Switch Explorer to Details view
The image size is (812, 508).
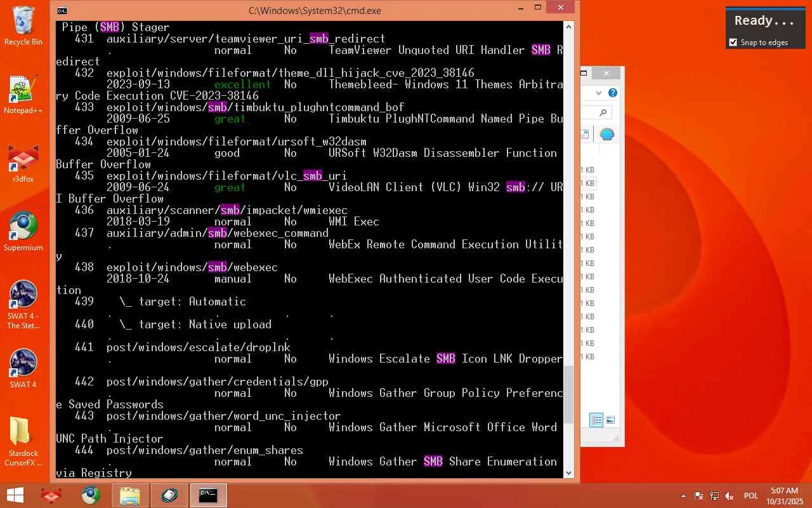(x=596, y=420)
